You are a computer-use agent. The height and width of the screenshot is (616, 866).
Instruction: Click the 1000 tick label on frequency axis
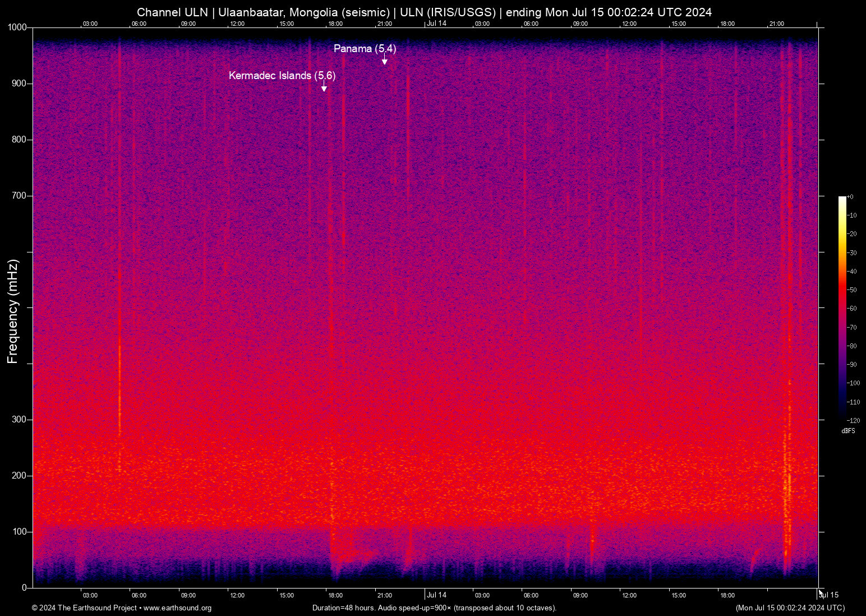[17, 27]
